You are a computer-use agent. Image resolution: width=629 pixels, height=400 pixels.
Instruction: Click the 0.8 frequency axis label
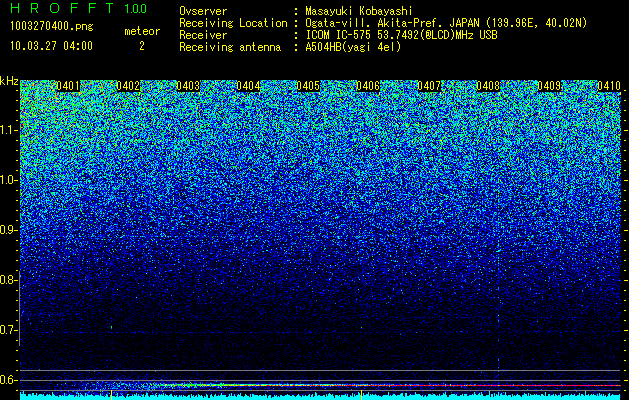[8, 280]
